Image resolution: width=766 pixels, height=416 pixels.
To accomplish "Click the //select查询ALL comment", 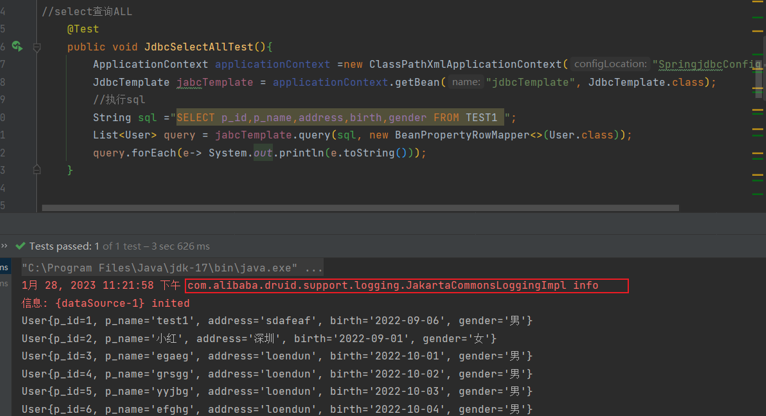I will (x=86, y=11).
